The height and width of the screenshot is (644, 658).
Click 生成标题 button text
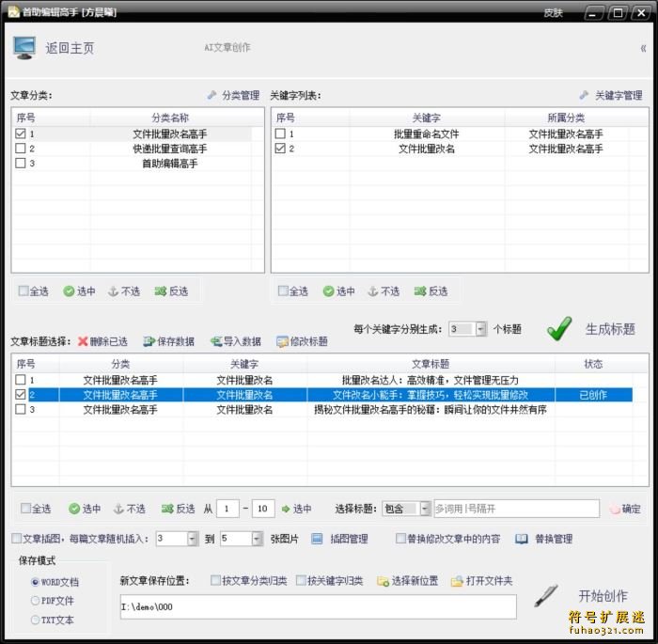pos(610,329)
